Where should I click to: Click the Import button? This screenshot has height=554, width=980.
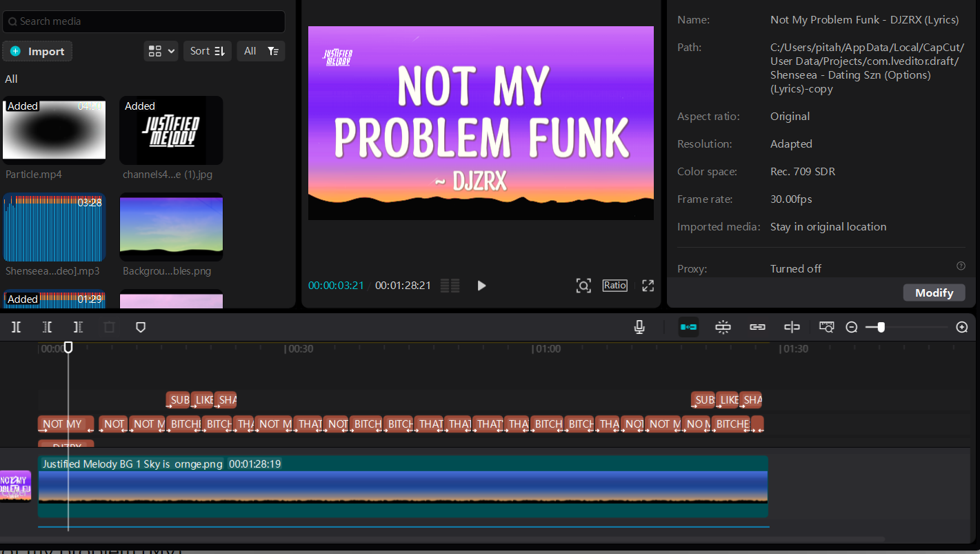click(37, 51)
